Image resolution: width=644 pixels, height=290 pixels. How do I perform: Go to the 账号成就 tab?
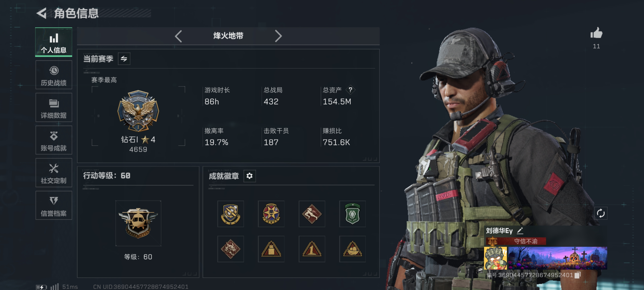tap(54, 140)
